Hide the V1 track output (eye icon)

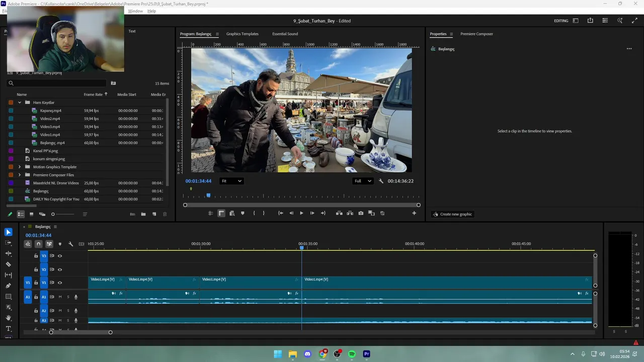[60, 283]
